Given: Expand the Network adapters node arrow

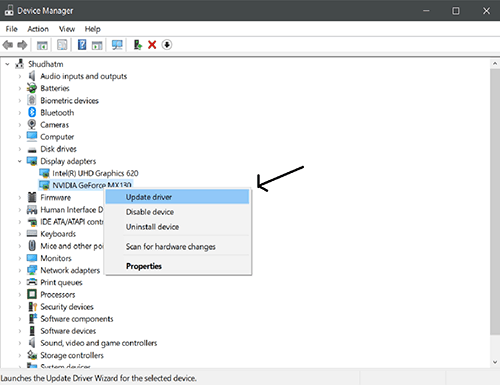Looking at the screenshot, I should click(20, 270).
